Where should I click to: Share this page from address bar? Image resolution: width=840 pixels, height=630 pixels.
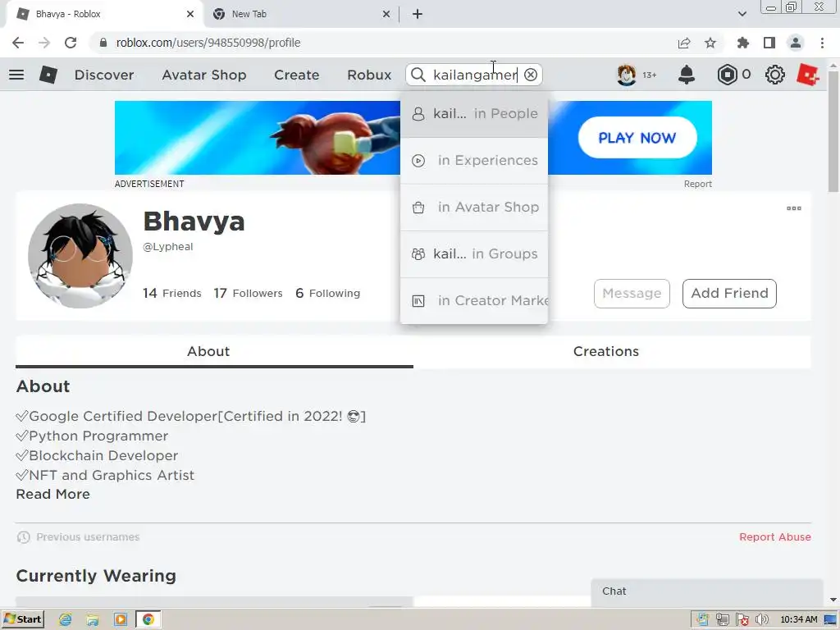pos(684,43)
